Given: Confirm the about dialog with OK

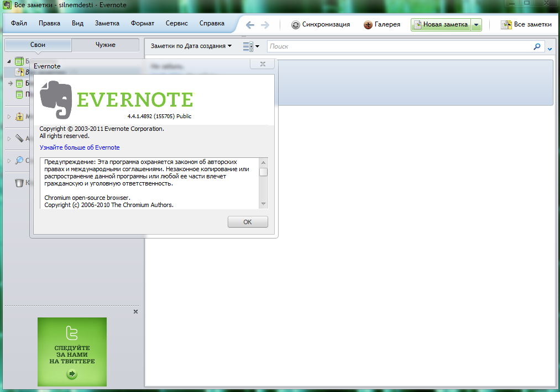Looking at the screenshot, I should 248,222.
